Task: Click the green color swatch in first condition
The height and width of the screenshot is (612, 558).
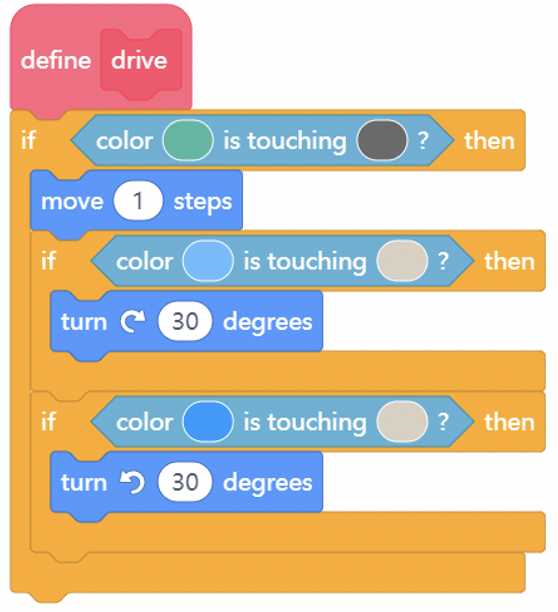Action: tap(188, 140)
